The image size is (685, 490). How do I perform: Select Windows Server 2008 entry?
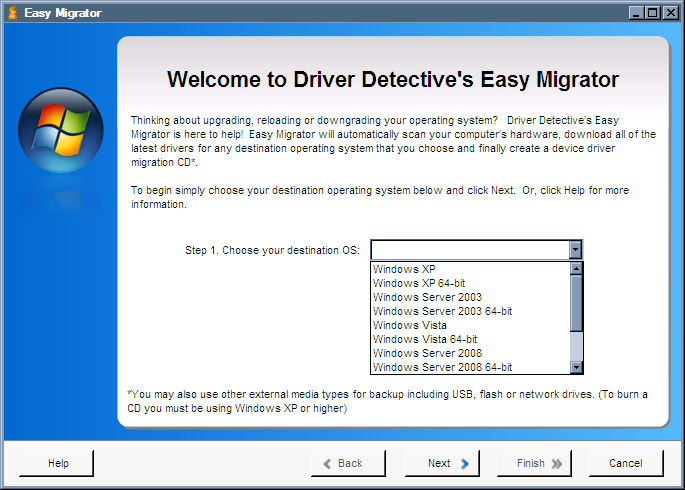click(x=471, y=353)
